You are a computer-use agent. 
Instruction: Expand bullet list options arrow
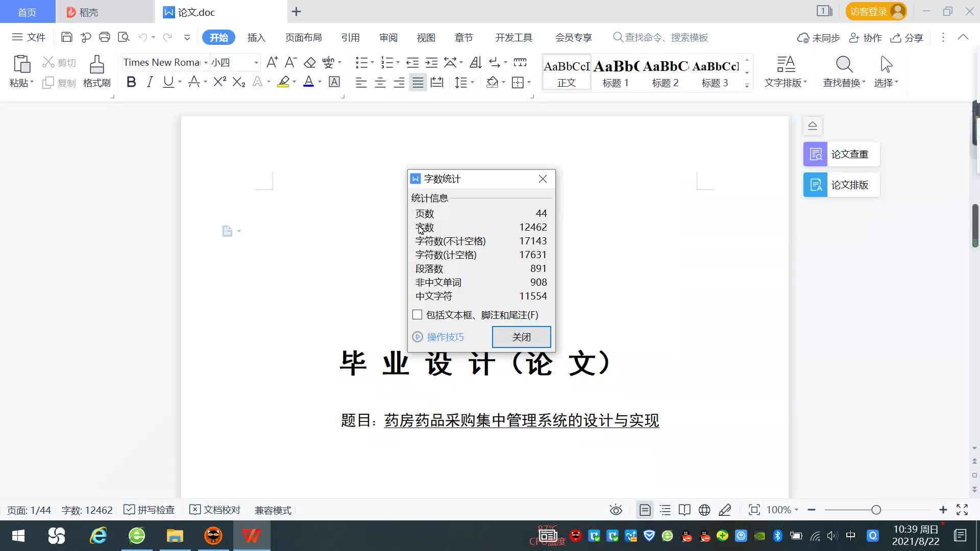pos(373,63)
